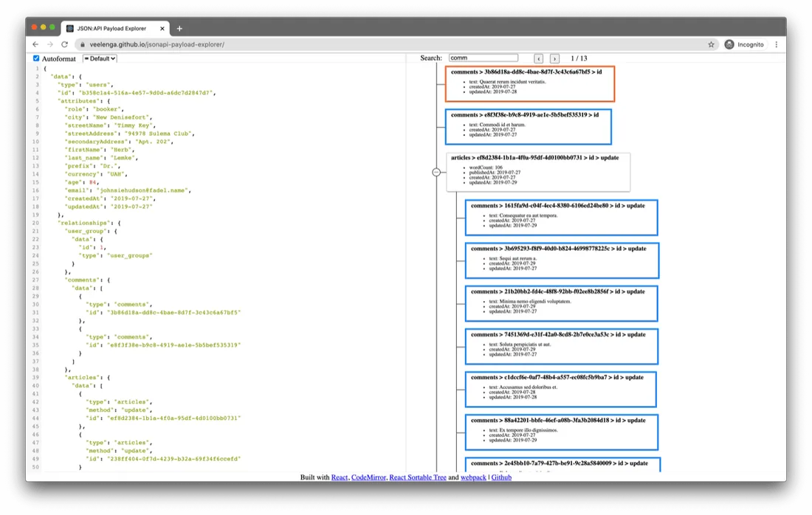Click the address bar URL
The image size is (812, 515).
coord(157,44)
